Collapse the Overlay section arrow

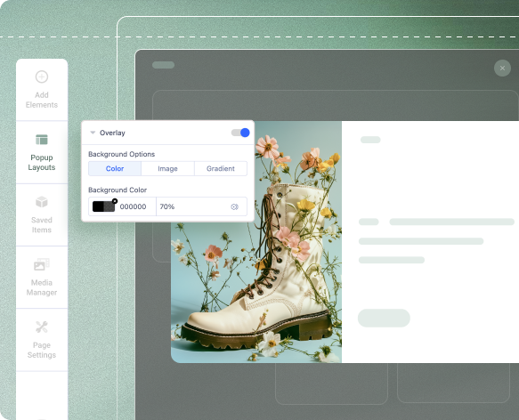click(93, 133)
